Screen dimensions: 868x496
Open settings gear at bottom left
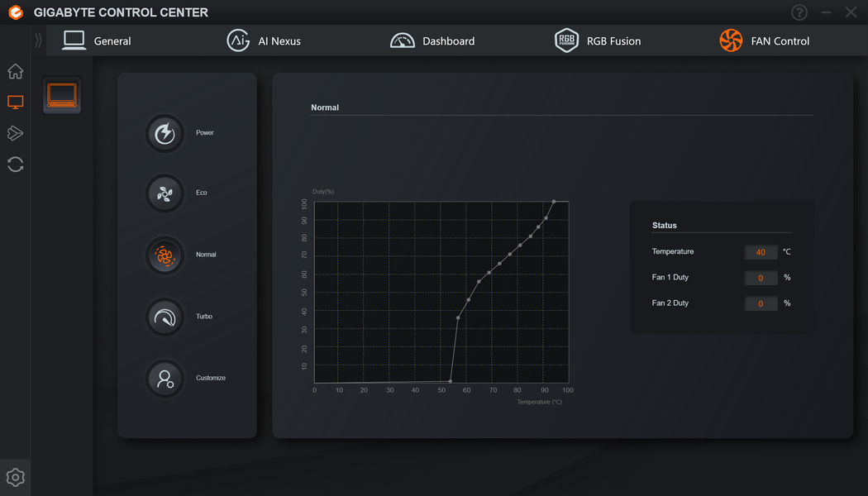(16, 477)
